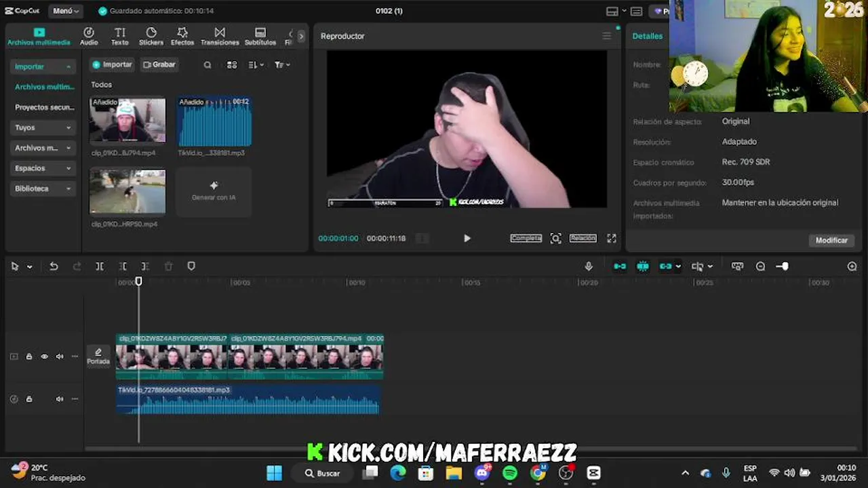Open the Stickers tab
Viewport: 868px width, 488px height.
(x=151, y=37)
